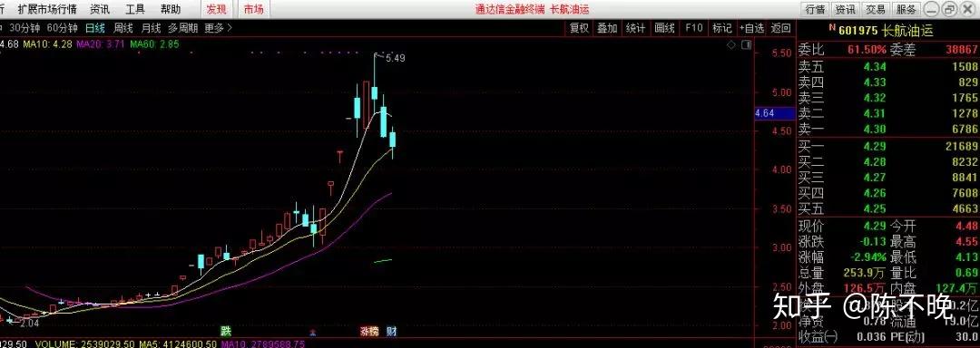Click the 委差 value 38867
The width and height of the screenshot is (980, 348).
(x=962, y=50)
